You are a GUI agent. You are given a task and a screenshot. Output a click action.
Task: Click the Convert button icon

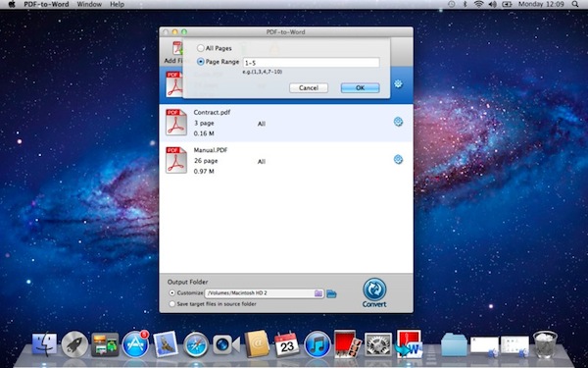coord(374,289)
